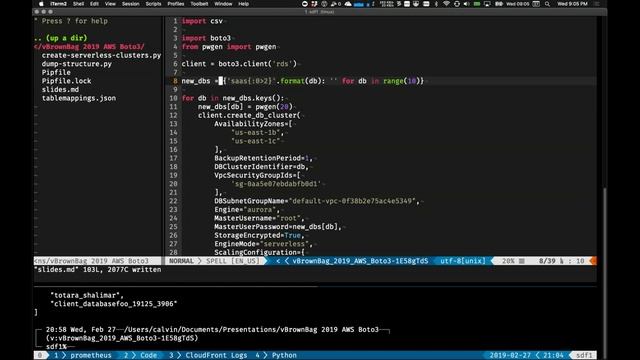Place cursor on 'import csv' line
640x360 pixels.
click(202, 21)
